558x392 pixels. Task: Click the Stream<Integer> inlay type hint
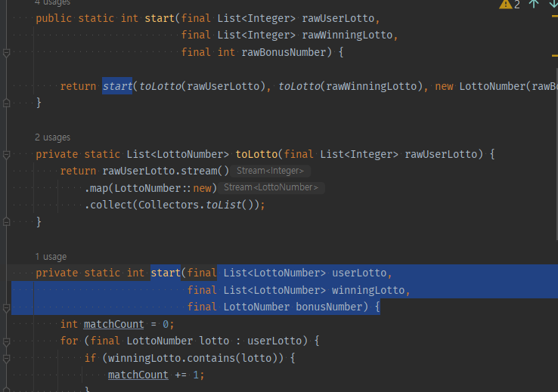coord(270,171)
